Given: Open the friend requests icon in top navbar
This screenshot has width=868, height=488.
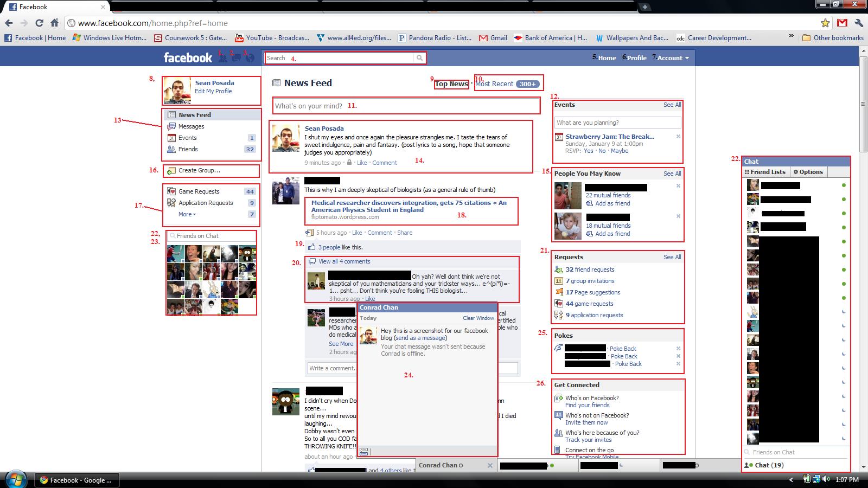Looking at the screenshot, I should pos(224,57).
